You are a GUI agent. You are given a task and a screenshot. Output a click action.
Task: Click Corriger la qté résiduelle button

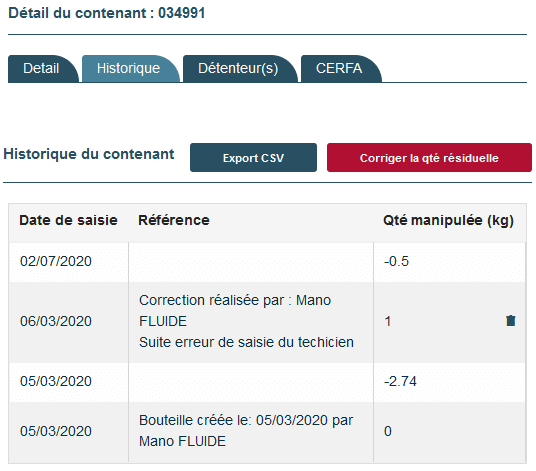coord(429,158)
